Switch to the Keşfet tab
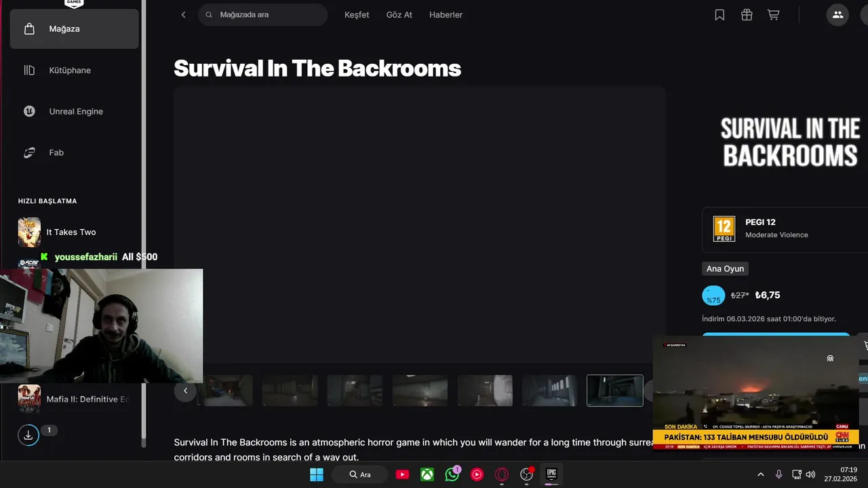 pos(357,15)
